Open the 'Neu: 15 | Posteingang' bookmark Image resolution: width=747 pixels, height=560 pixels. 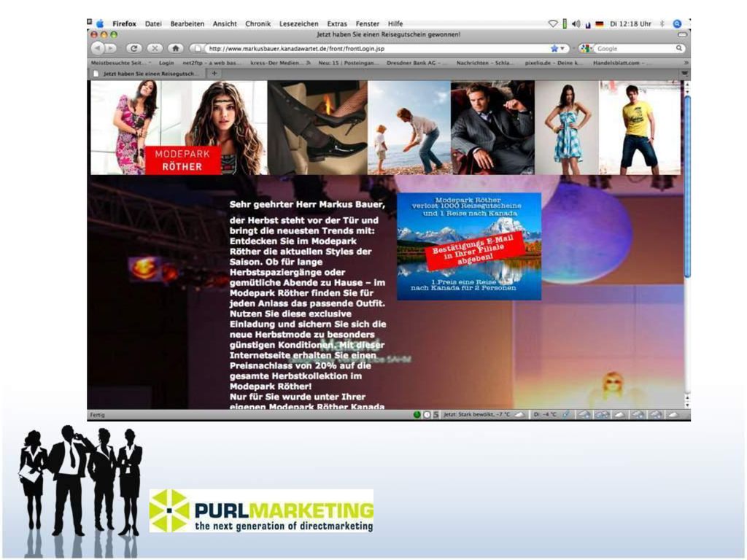349,63
